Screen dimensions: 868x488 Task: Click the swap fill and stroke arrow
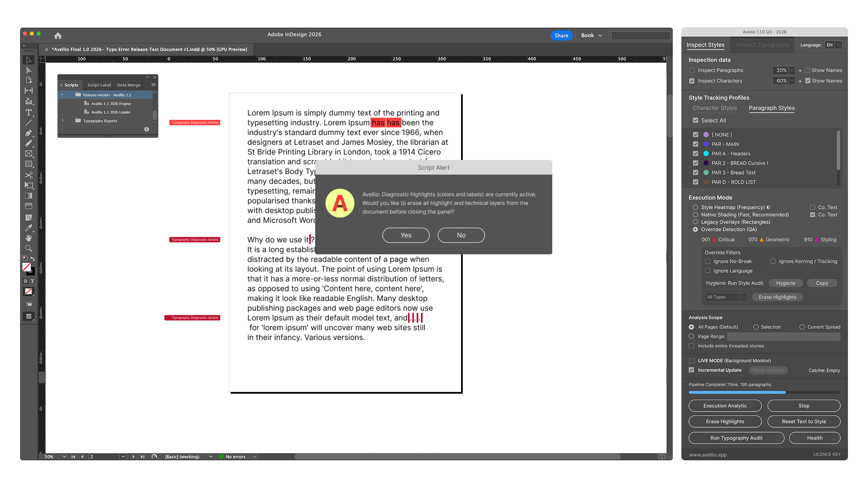[x=33, y=259]
